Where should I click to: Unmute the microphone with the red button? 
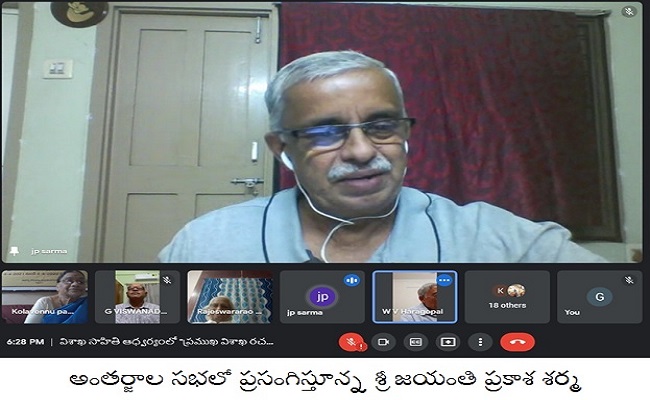(351, 342)
